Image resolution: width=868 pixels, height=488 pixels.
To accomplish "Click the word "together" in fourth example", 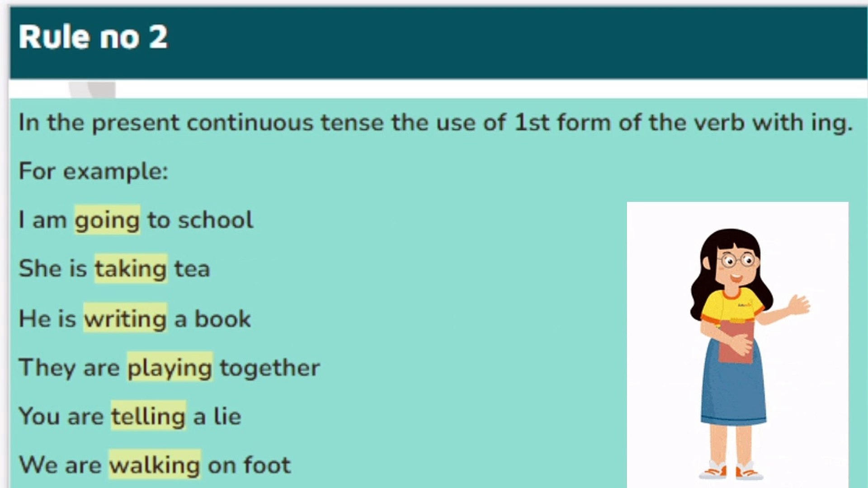I will (270, 368).
